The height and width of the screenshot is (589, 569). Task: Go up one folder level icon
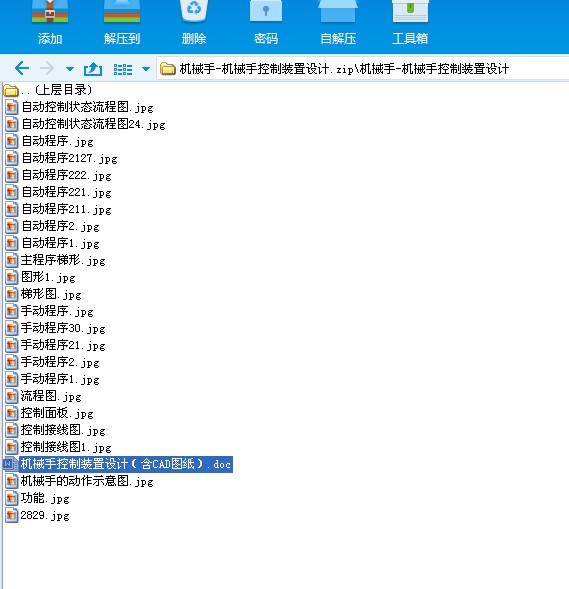pos(93,69)
